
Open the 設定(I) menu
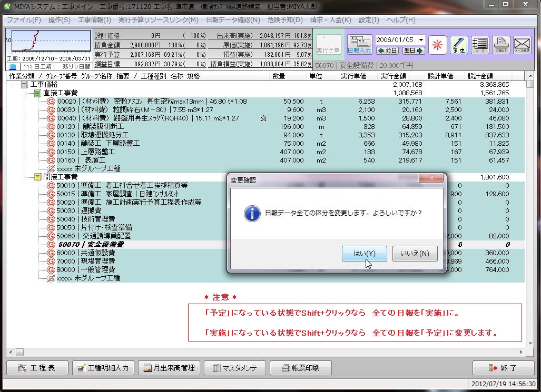[369, 19]
